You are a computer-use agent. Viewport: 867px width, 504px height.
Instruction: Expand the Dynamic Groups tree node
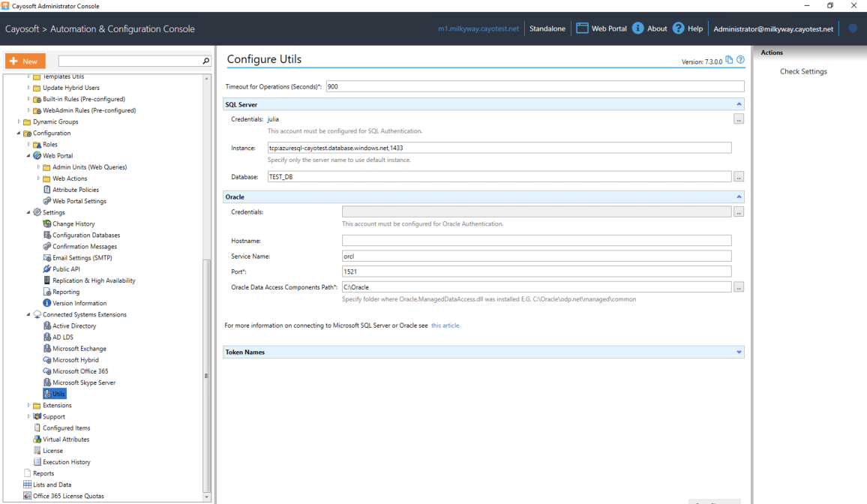(x=19, y=121)
